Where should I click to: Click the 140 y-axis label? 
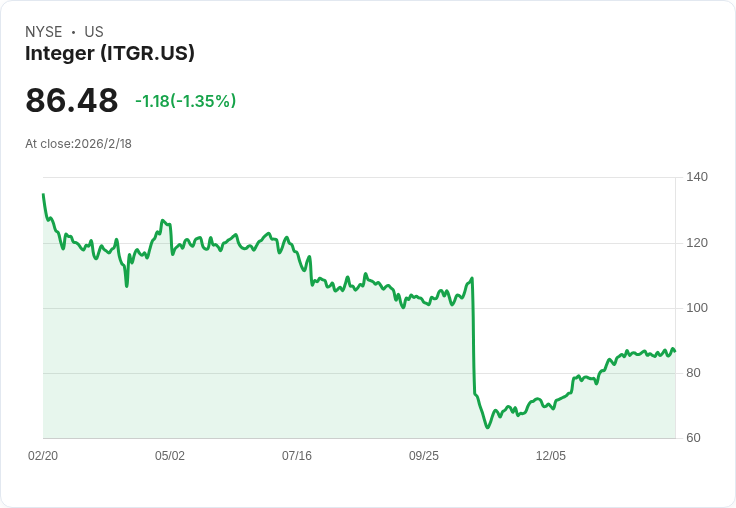coord(697,177)
